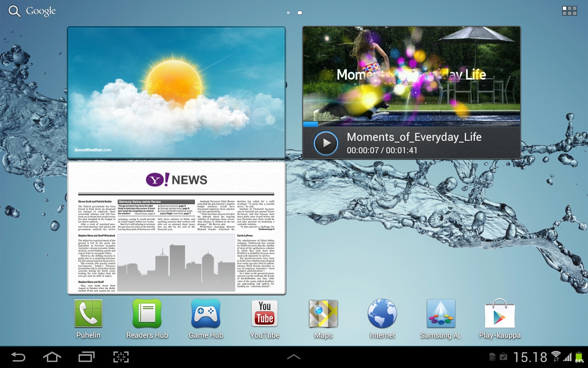Open AccuWeather weather widget
The image size is (588, 368).
pyautogui.click(x=176, y=92)
